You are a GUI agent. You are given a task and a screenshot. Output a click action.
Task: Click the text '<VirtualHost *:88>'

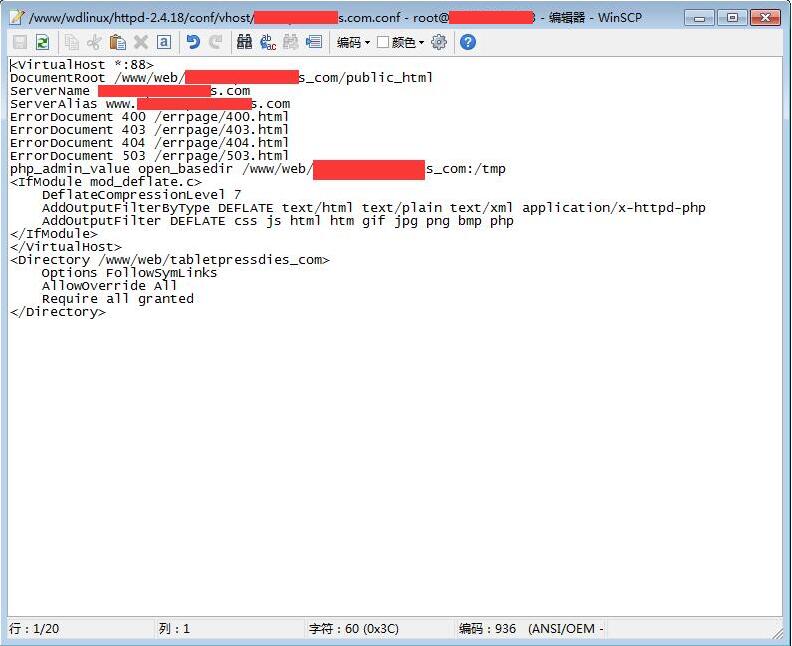81,65
